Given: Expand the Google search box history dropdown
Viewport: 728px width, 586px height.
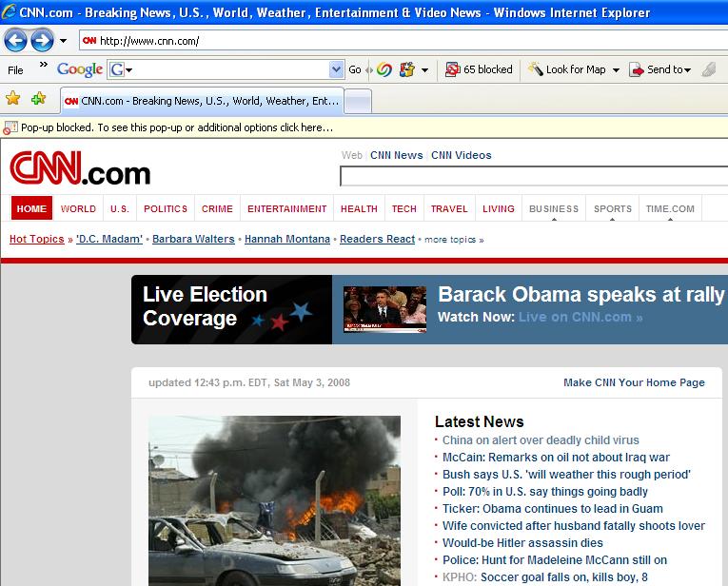Looking at the screenshot, I should click(x=336, y=69).
